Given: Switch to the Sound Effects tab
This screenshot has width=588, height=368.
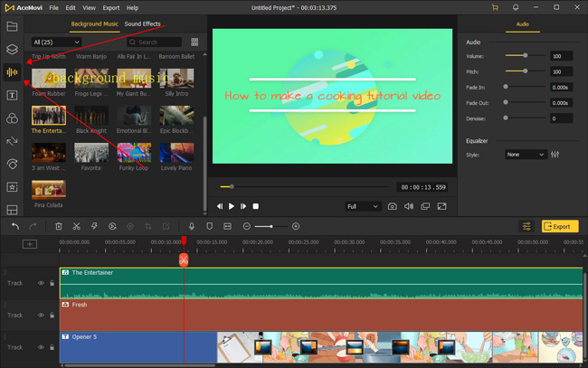Looking at the screenshot, I should coord(142,24).
